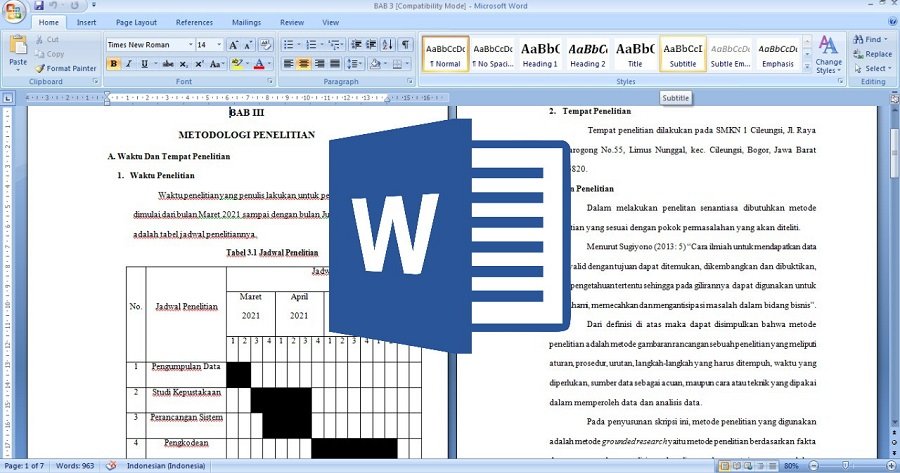
Task: Click the Find button
Action: (x=870, y=40)
